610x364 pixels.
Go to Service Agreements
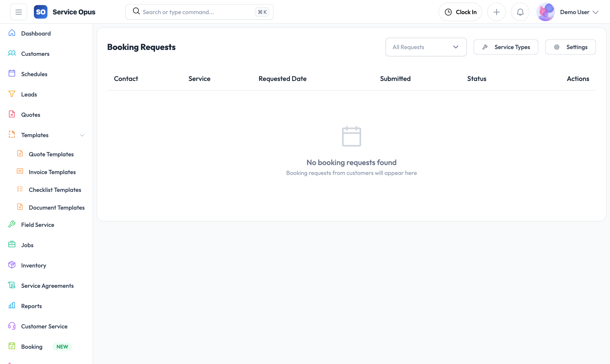click(x=47, y=286)
